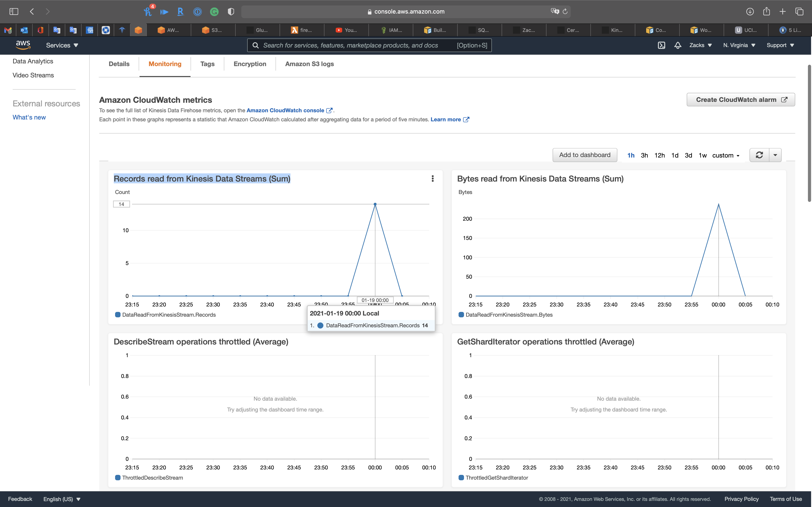Expand the Services menu

pos(62,45)
